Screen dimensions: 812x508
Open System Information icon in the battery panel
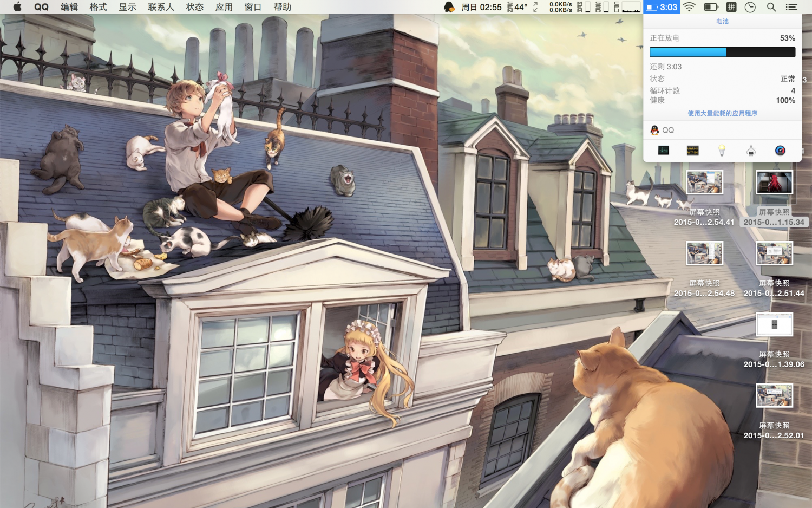[751, 151]
